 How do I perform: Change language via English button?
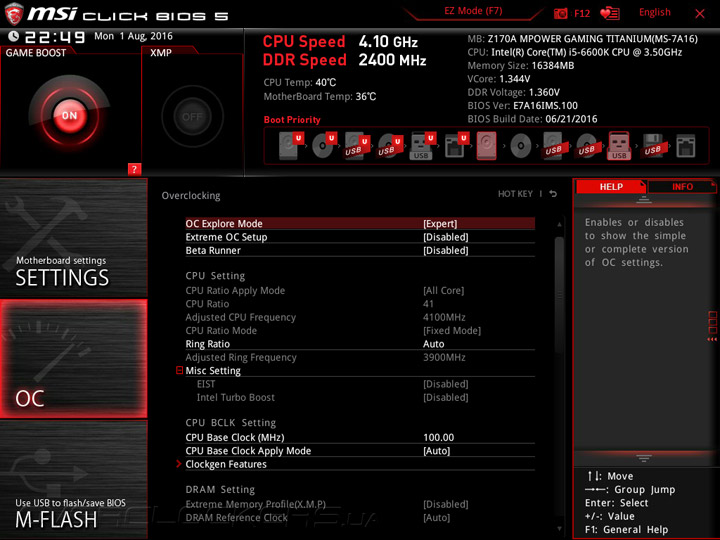click(654, 12)
